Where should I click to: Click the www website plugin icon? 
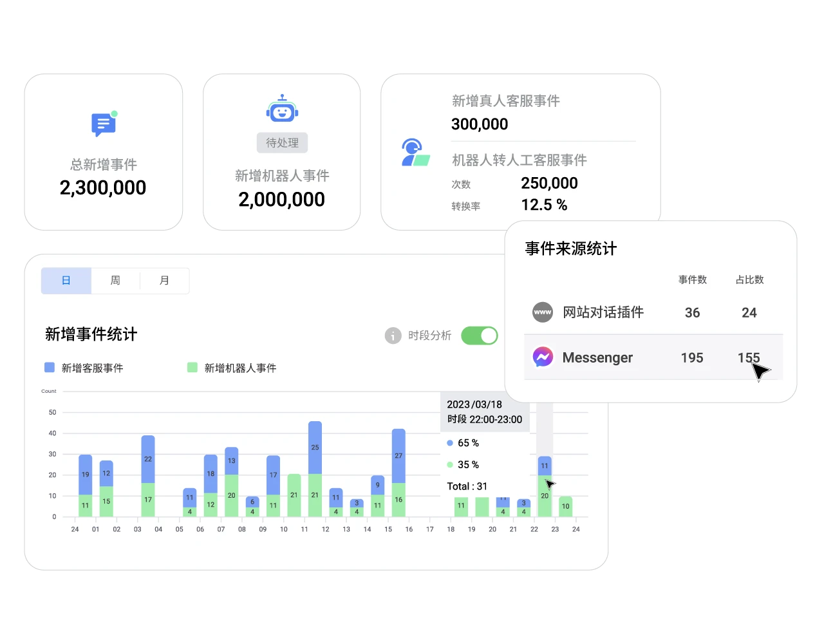(x=543, y=312)
